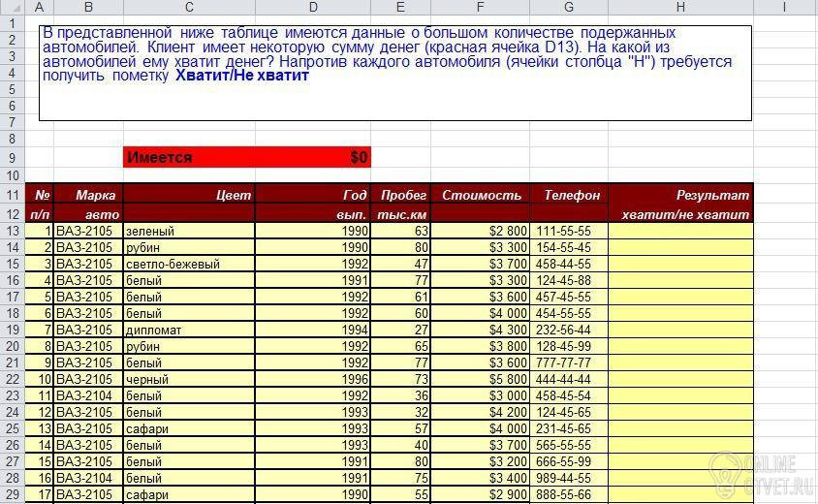Select column A header
The image size is (818, 504).
click(39, 7)
